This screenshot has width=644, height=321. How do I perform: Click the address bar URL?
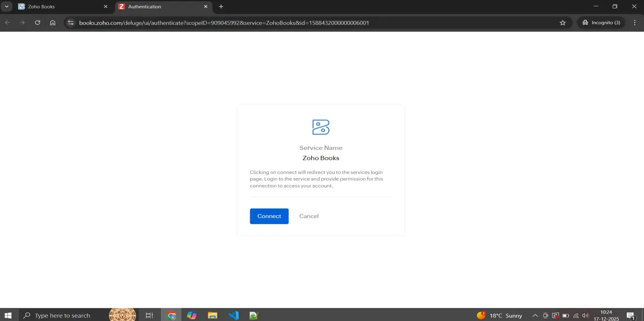(x=224, y=23)
